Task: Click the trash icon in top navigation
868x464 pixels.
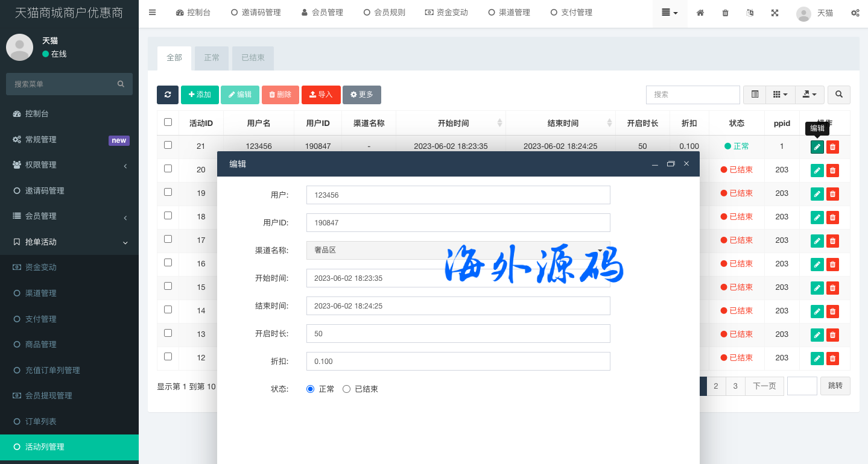Action: point(725,13)
